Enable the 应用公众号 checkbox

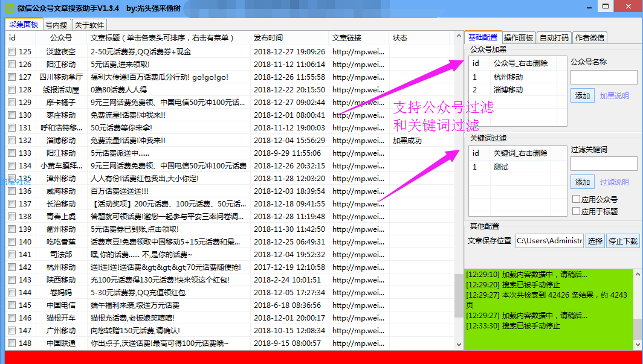pos(576,199)
